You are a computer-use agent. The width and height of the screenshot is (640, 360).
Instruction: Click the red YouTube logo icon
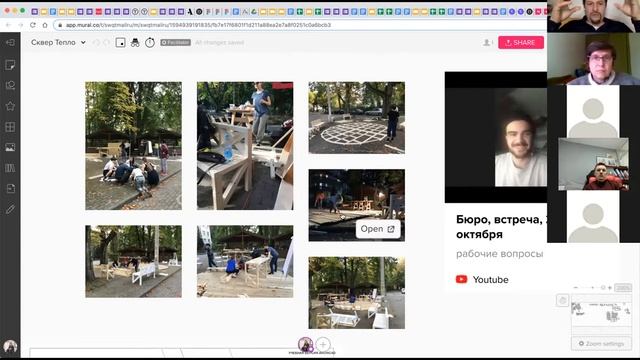click(x=462, y=280)
